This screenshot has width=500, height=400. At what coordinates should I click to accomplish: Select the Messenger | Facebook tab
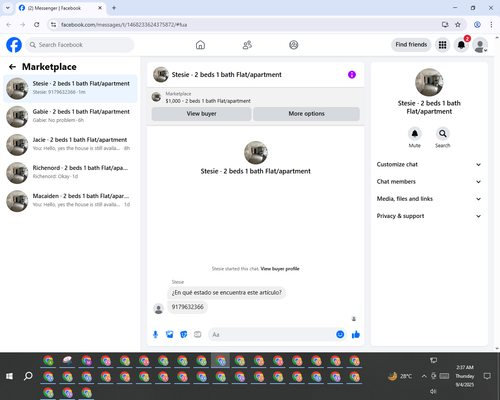click(61, 8)
